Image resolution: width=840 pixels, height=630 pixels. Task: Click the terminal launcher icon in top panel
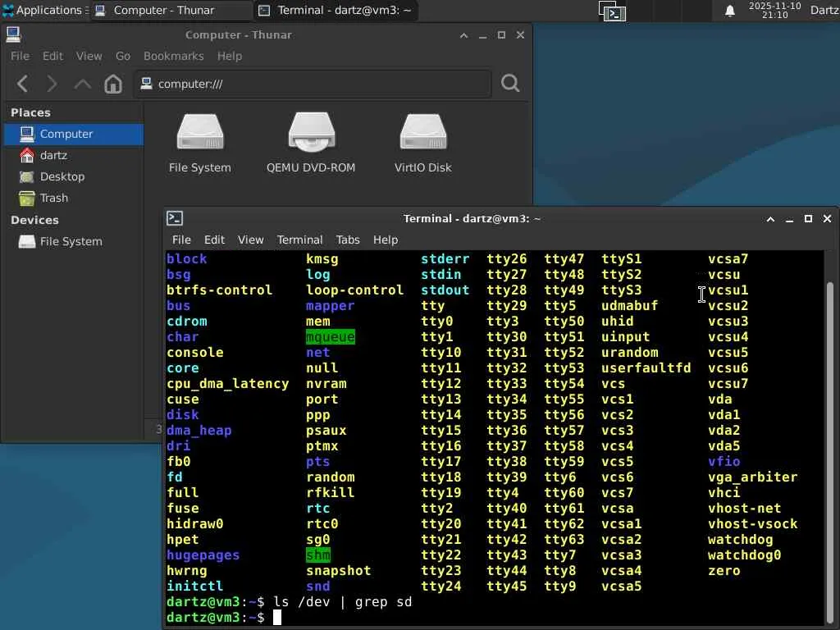(612, 11)
